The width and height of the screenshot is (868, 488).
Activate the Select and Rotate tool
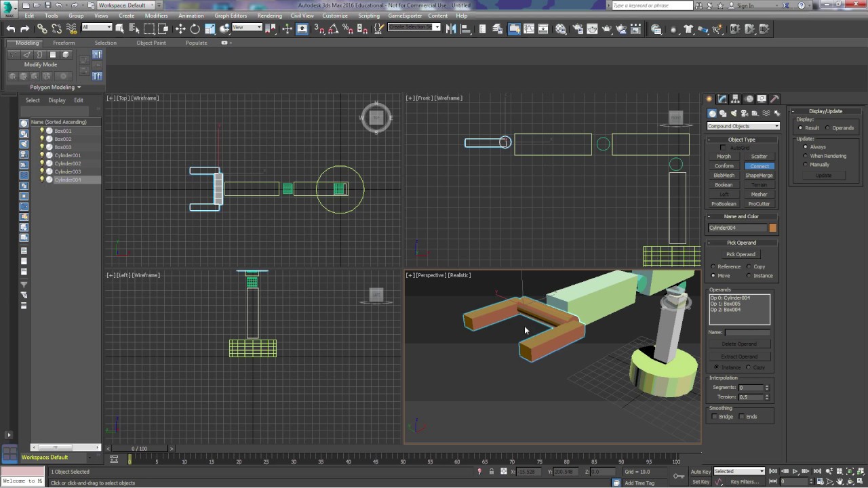point(195,28)
